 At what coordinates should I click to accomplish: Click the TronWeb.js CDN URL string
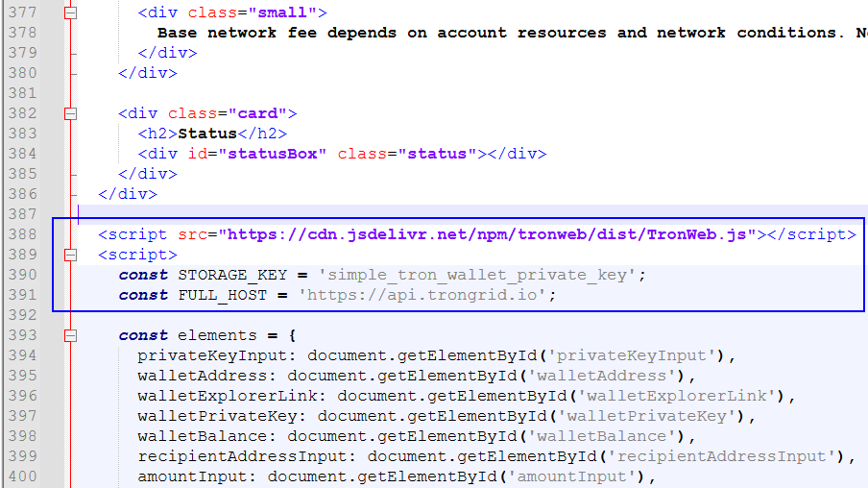(x=488, y=234)
